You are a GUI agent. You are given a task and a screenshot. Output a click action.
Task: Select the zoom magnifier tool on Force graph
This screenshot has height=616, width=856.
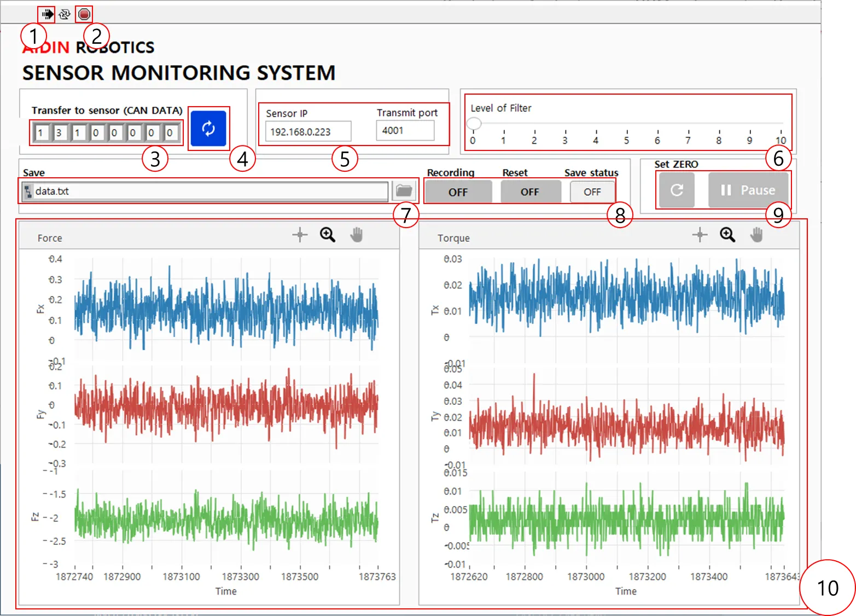(328, 235)
